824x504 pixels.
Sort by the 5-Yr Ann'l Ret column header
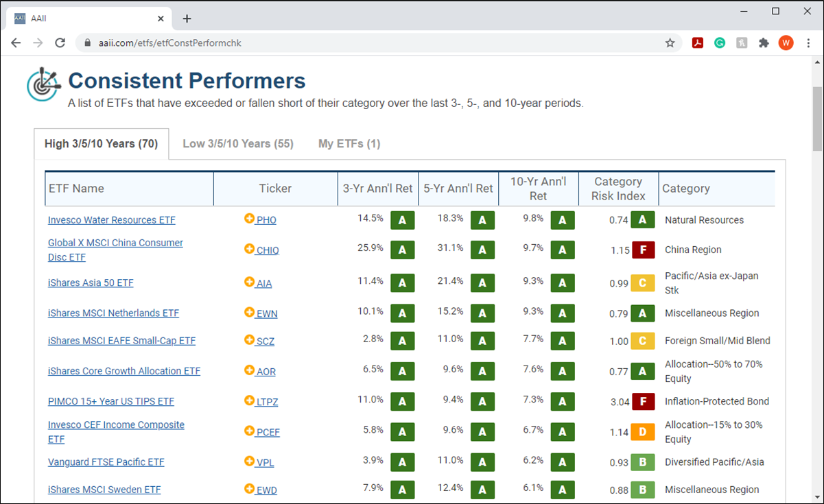point(458,189)
